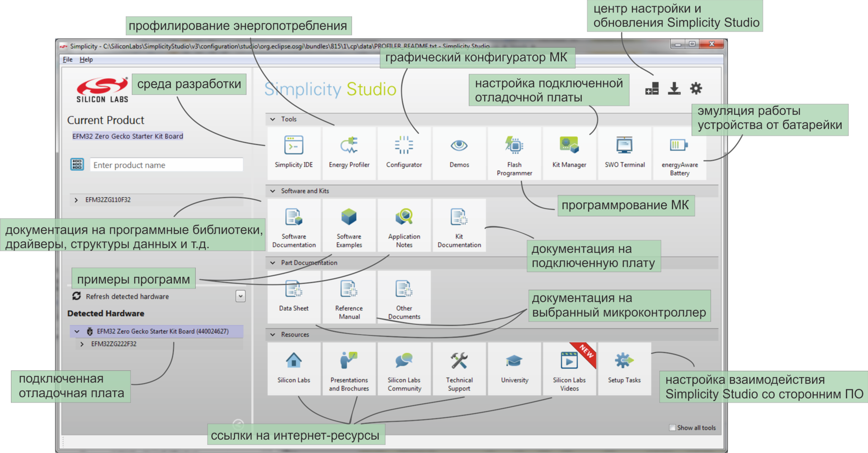Open the dropdown beside Refresh detected hardware
This screenshot has width=868, height=453.
pos(241,296)
